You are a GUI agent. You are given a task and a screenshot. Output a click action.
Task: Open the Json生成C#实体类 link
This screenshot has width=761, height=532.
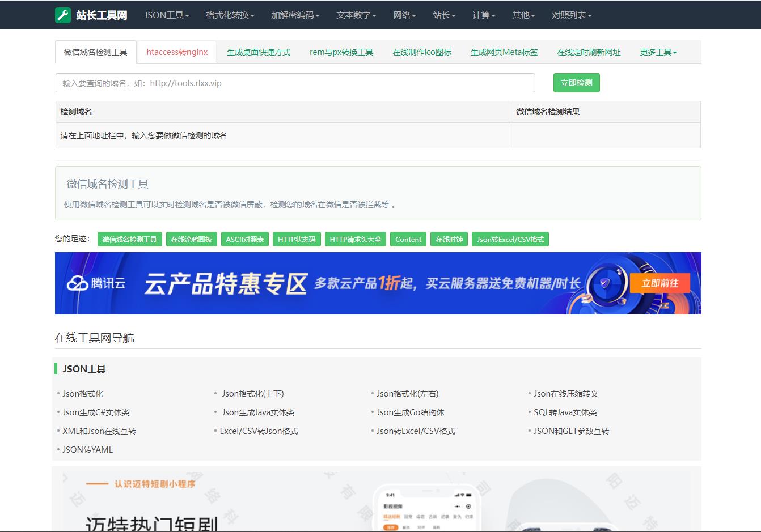(x=96, y=412)
